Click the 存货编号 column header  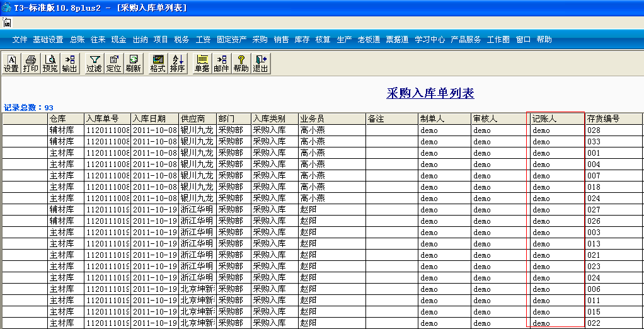point(613,119)
